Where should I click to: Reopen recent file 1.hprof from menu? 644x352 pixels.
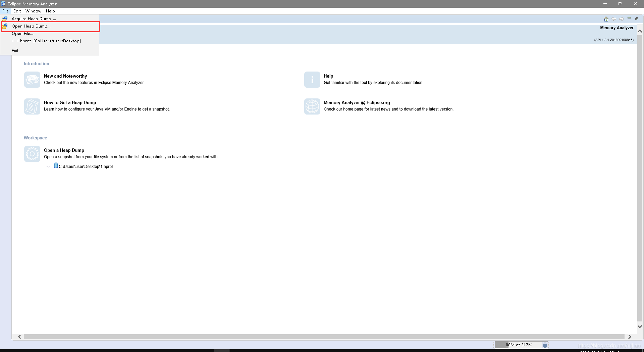tap(50, 41)
